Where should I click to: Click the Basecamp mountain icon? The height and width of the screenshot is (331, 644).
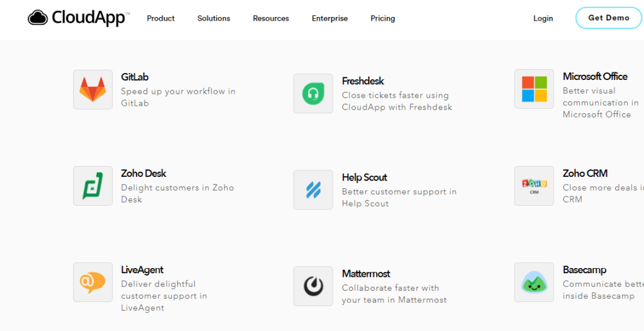pyautogui.click(x=534, y=283)
